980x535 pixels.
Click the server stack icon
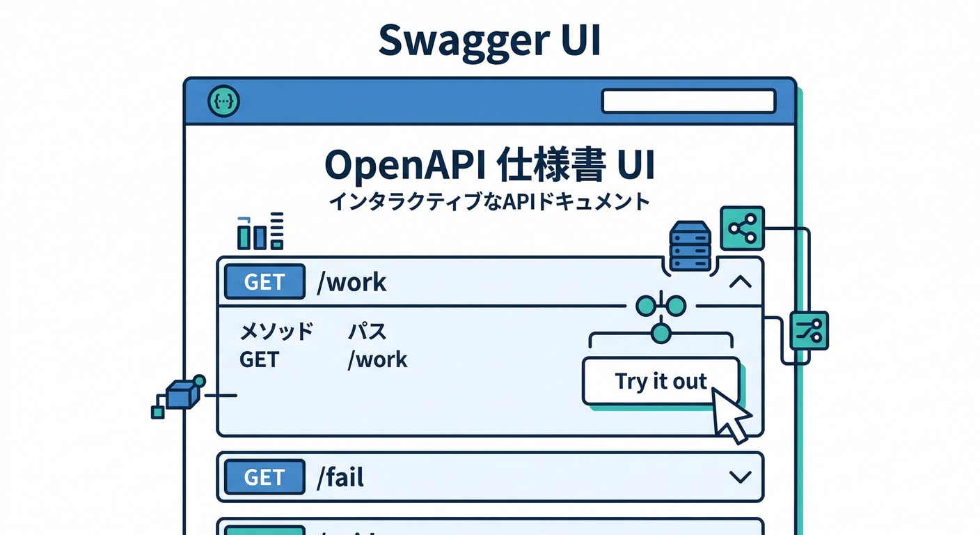tap(690, 246)
